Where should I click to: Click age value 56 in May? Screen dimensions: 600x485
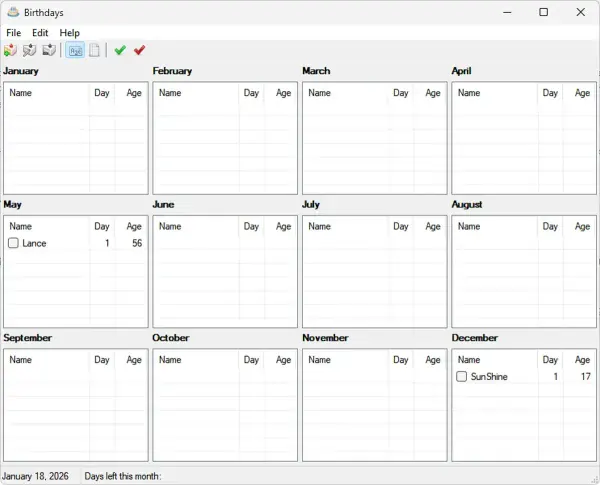point(137,243)
